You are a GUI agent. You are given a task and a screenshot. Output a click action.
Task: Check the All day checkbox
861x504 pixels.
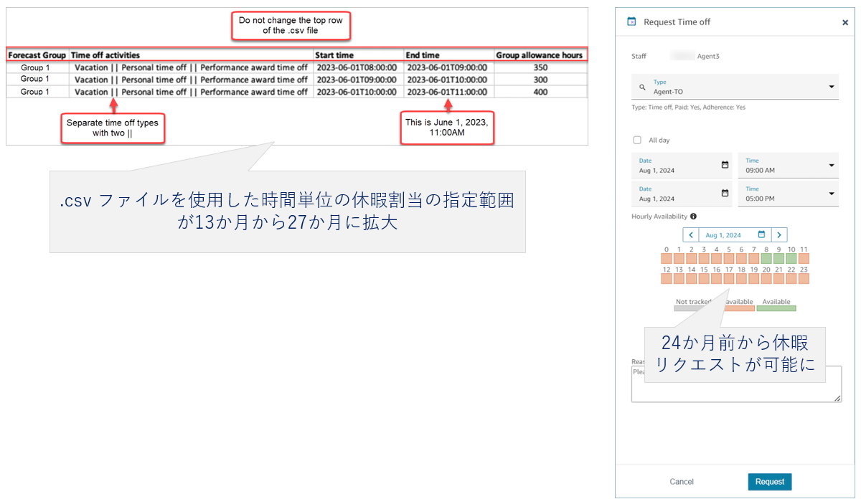(637, 141)
